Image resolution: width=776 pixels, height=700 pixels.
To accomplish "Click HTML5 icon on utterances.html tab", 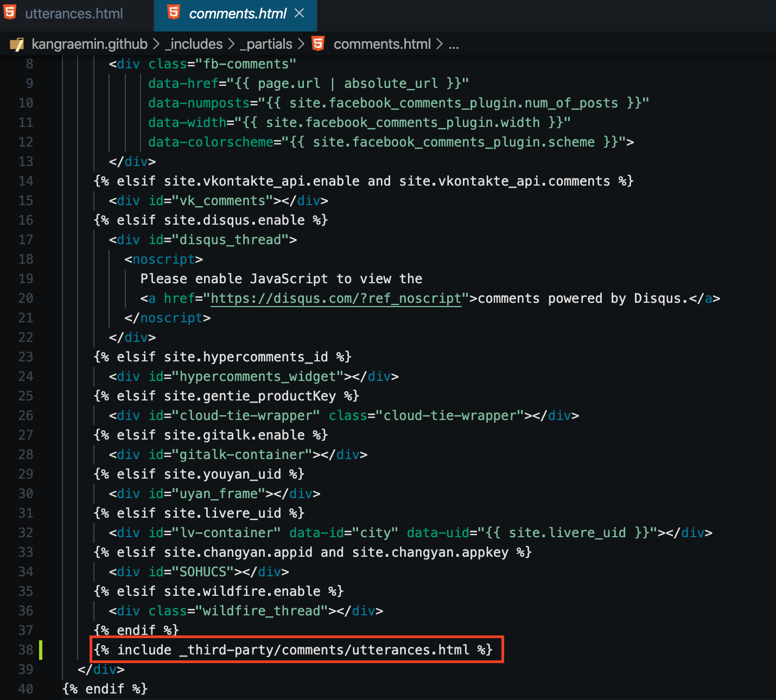I will (x=10, y=12).
